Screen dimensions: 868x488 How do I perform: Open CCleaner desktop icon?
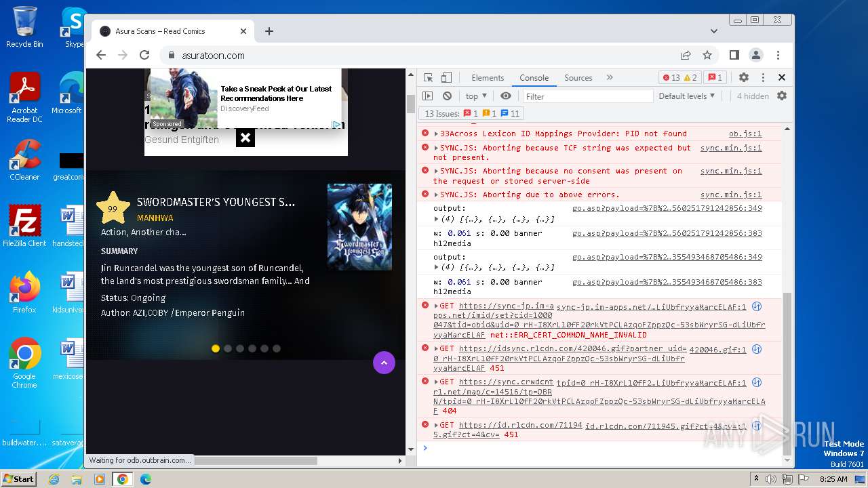tap(24, 160)
